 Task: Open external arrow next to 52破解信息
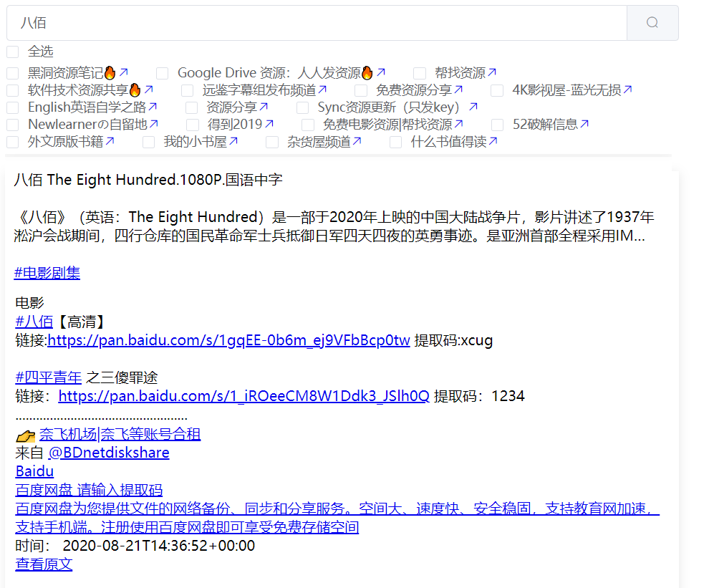click(x=584, y=124)
